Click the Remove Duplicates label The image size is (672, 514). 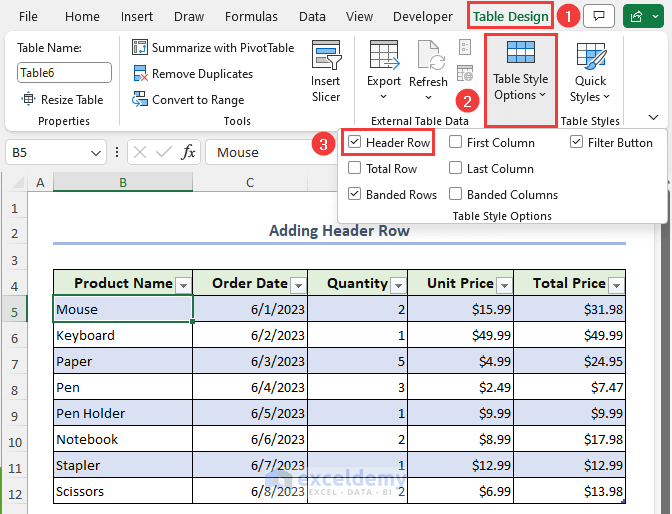click(202, 74)
